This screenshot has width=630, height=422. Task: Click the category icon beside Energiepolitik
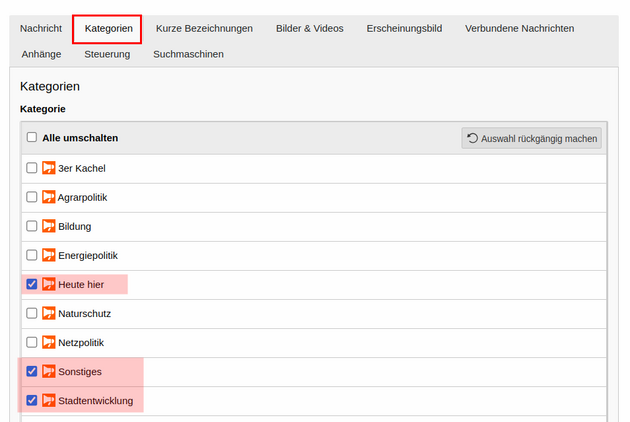(49, 255)
